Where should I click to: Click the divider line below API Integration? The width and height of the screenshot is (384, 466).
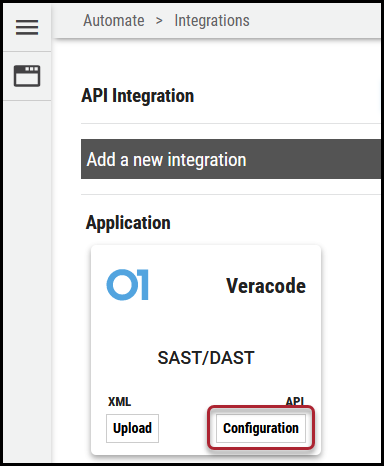(231, 123)
